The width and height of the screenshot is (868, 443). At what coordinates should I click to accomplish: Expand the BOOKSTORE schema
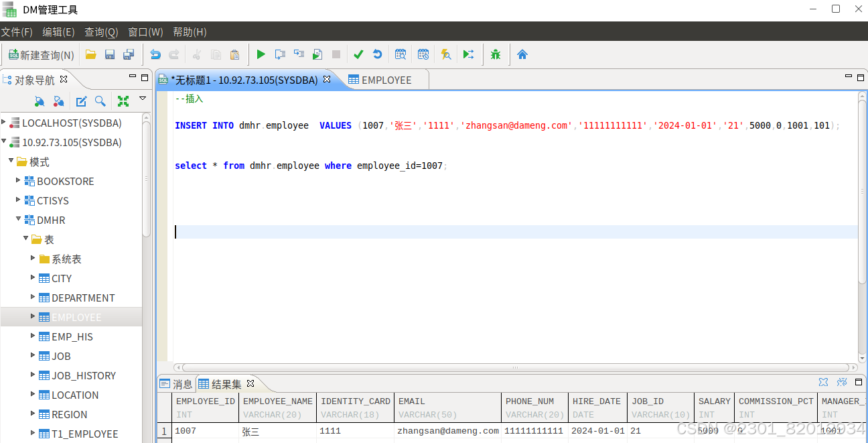[19, 180]
